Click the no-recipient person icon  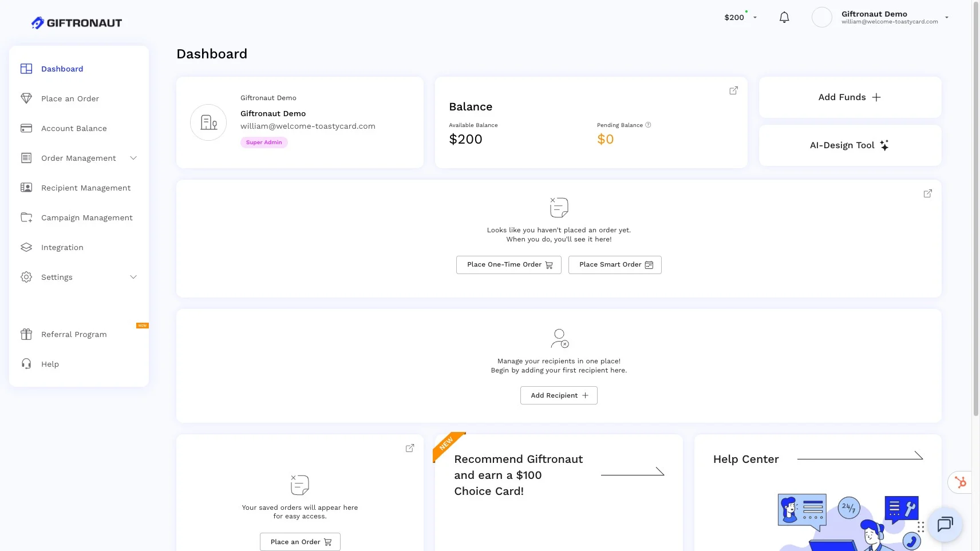coord(559,338)
